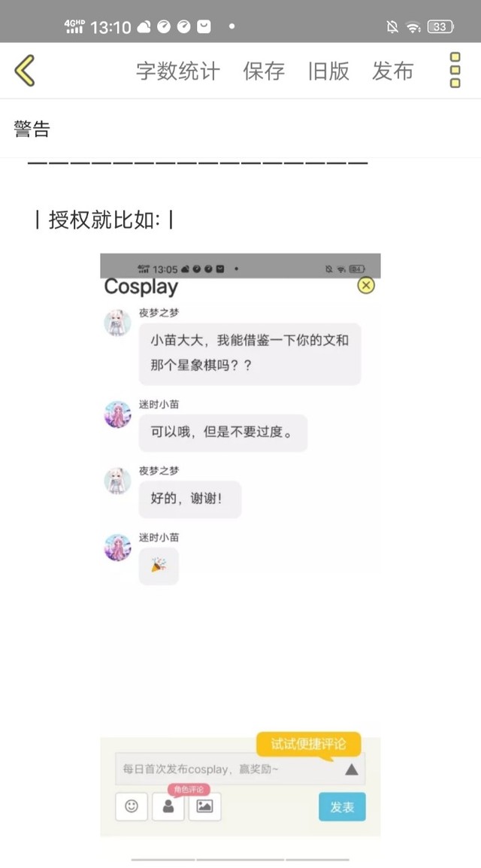Click 迷时小苗's avatar beside the reply
Image resolution: width=481 pixels, height=868 pixels.
pyautogui.click(x=118, y=414)
